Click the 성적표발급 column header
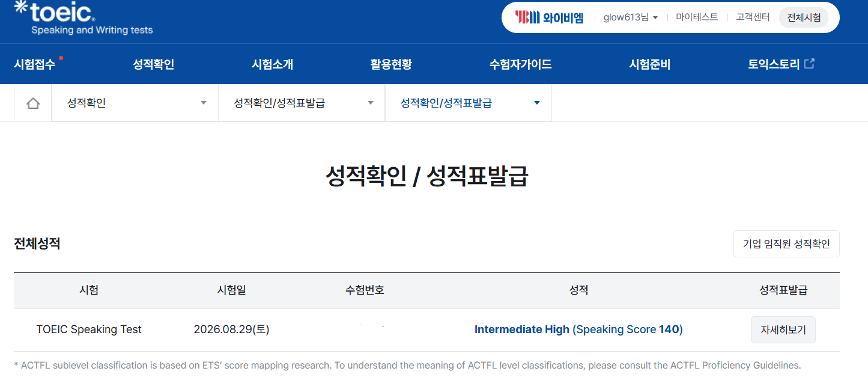The image size is (868, 377). coord(783,290)
